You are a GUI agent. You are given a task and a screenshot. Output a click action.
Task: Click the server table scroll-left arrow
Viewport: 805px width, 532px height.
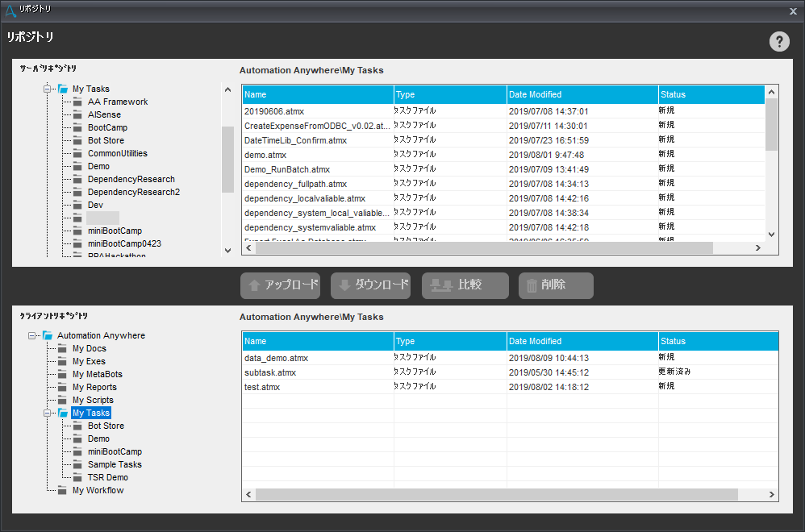[x=249, y=248]
